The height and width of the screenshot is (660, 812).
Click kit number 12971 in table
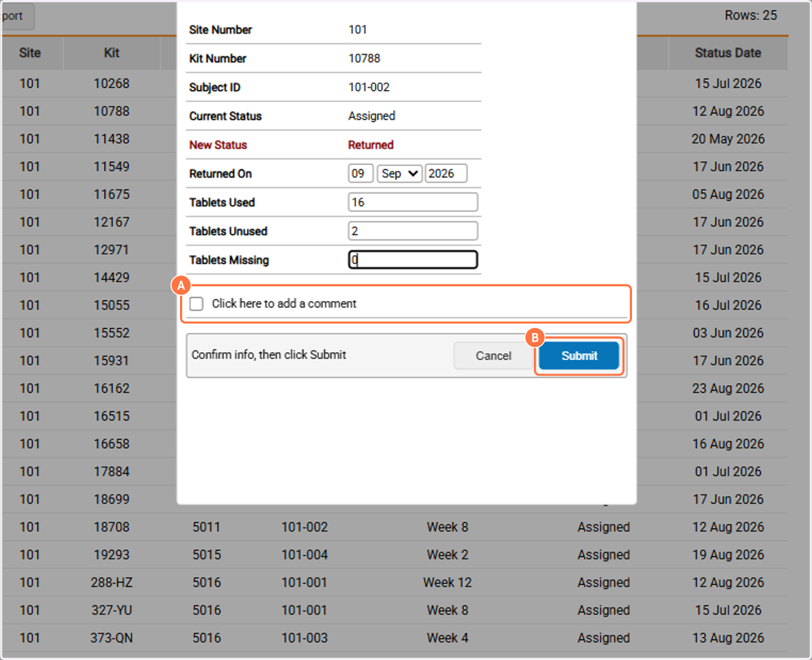click(112, 250)
